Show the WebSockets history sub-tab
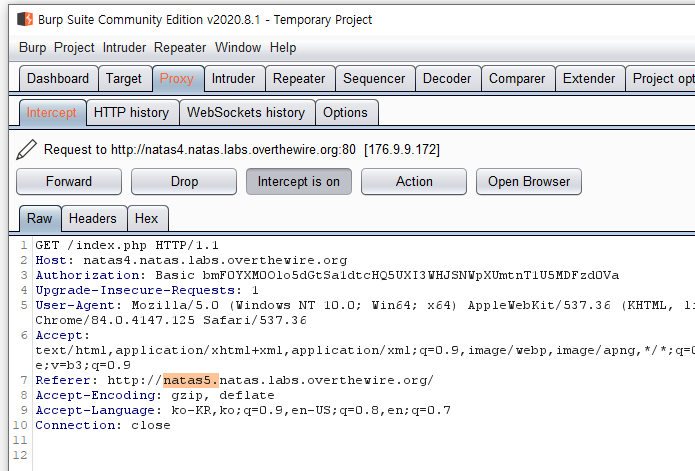The width and height of the screenshot is (695, 471). tap(246, 113)
